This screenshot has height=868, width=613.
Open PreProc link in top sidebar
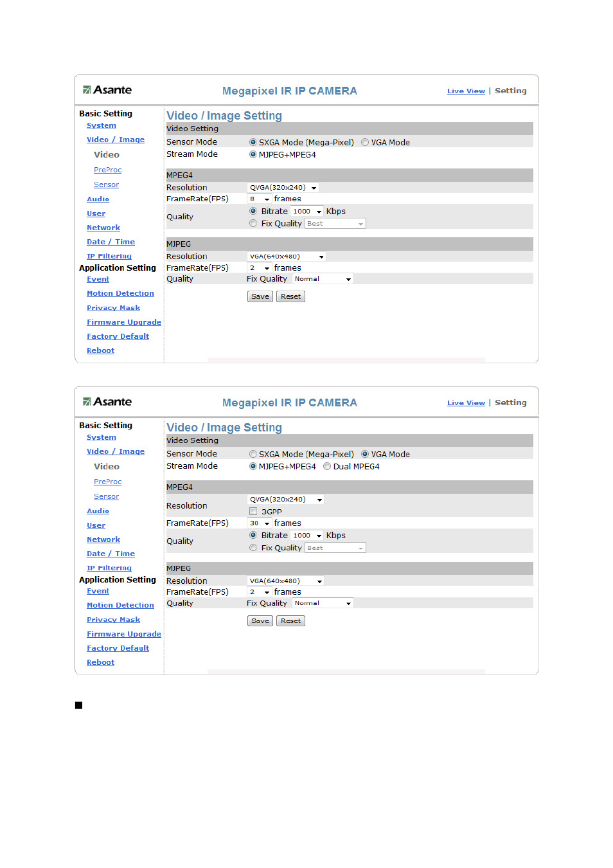point(107,170)
